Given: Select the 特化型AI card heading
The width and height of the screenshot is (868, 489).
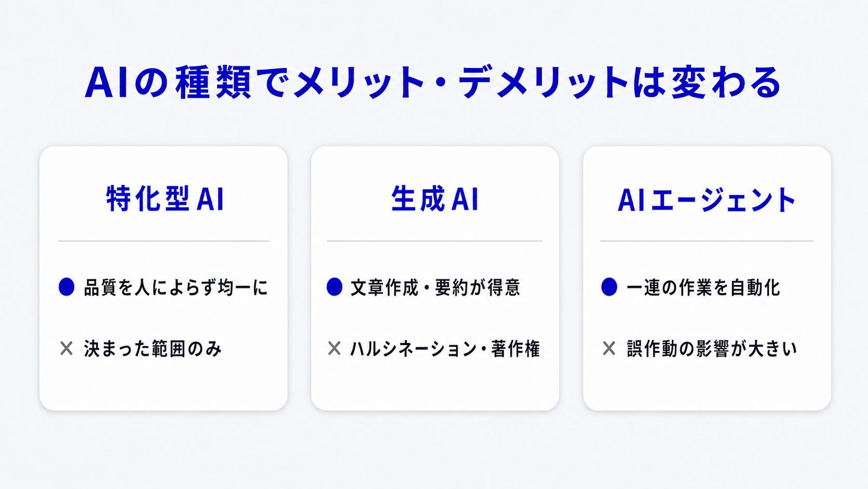Looking at the screenshot, I should (165, 199).
